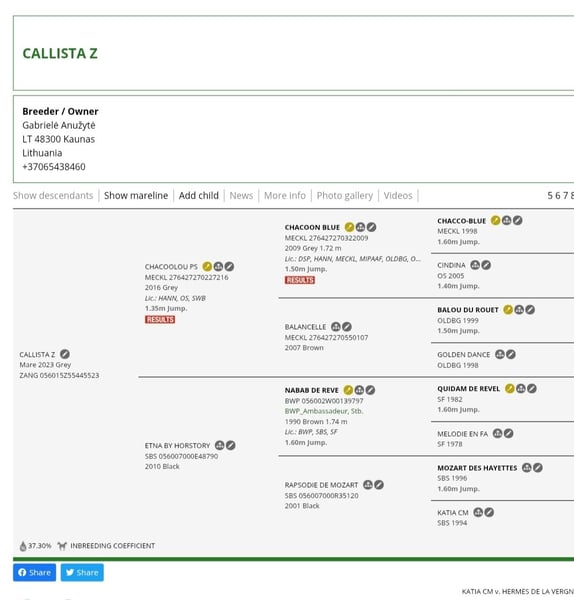Open the Photo gallery tab
Image resolution: width=574 pixels, height=600 pixels.
(344, 196)
